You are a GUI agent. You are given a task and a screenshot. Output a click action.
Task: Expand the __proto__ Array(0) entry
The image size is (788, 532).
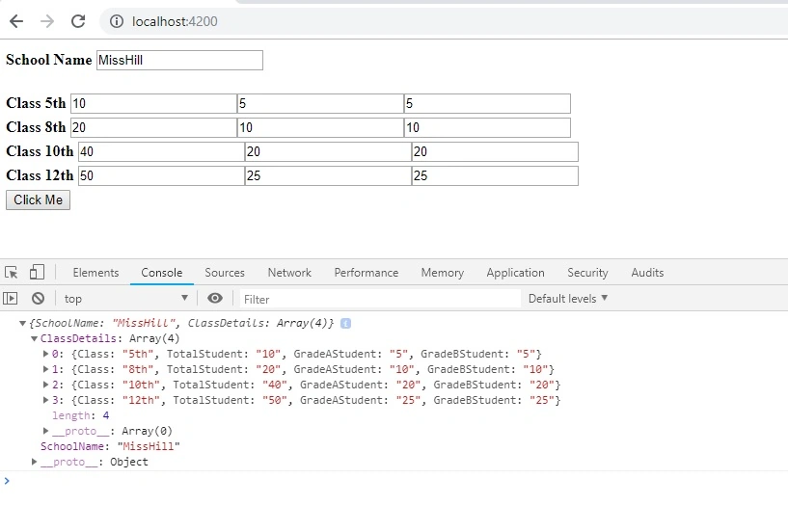45,431
